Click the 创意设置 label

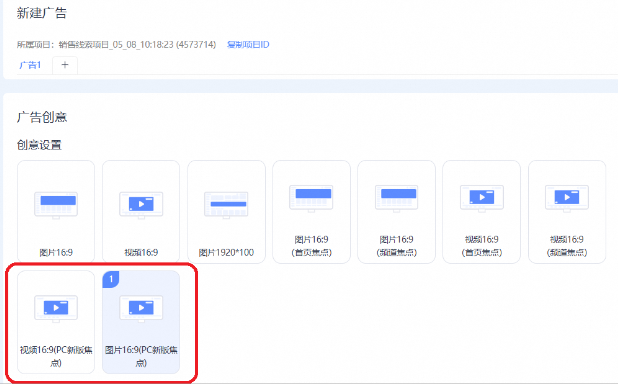point(39,145)
